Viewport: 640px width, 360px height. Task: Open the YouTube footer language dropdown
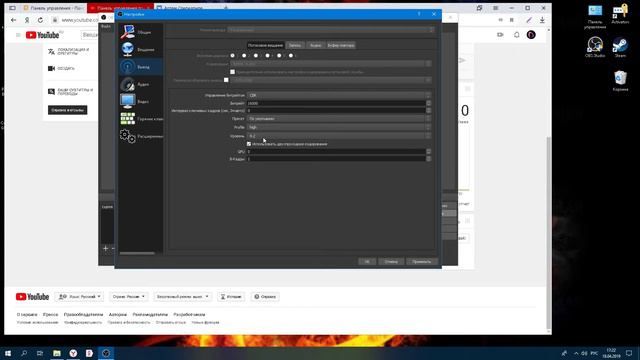pyautogui.click(x=80, y=297)
